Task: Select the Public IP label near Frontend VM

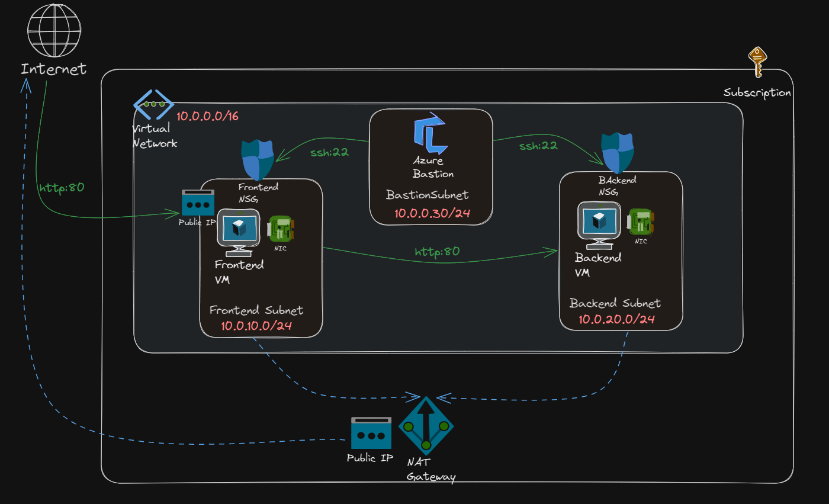Action: (x=198, y=222)
